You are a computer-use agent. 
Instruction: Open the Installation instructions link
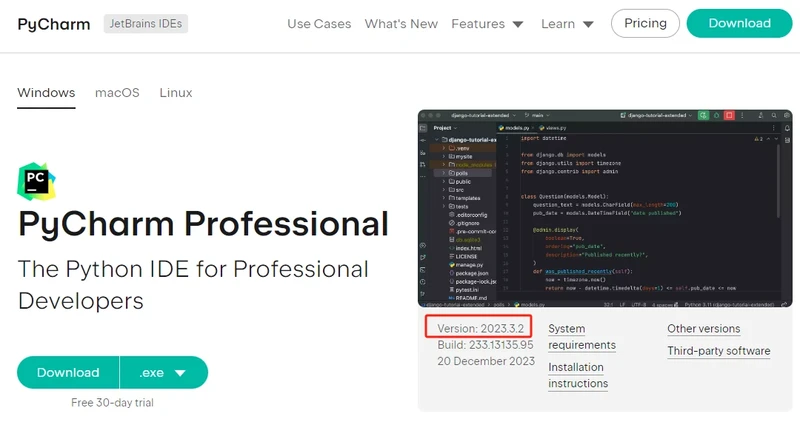[x=577, y=375]
